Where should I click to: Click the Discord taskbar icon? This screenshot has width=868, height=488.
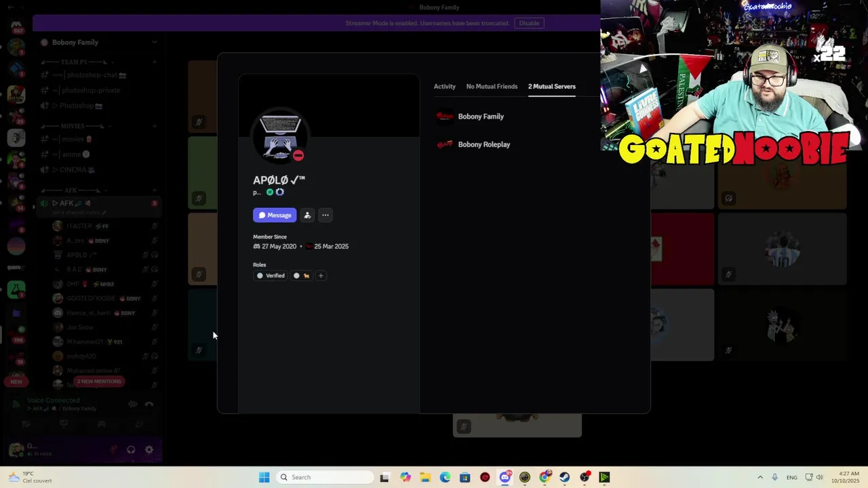(505, 477)
